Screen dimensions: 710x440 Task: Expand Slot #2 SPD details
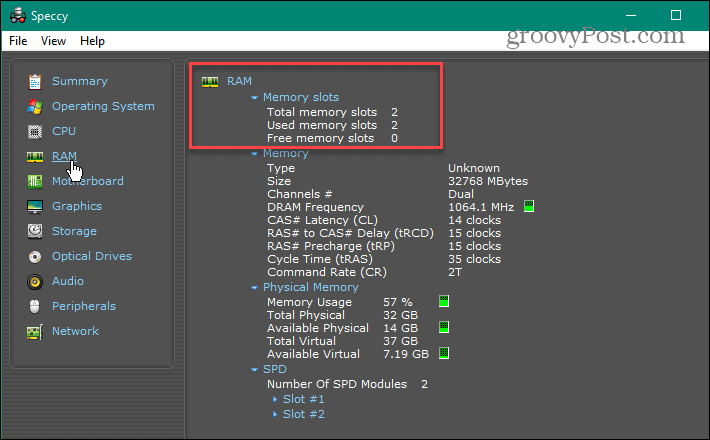point(275,414)
